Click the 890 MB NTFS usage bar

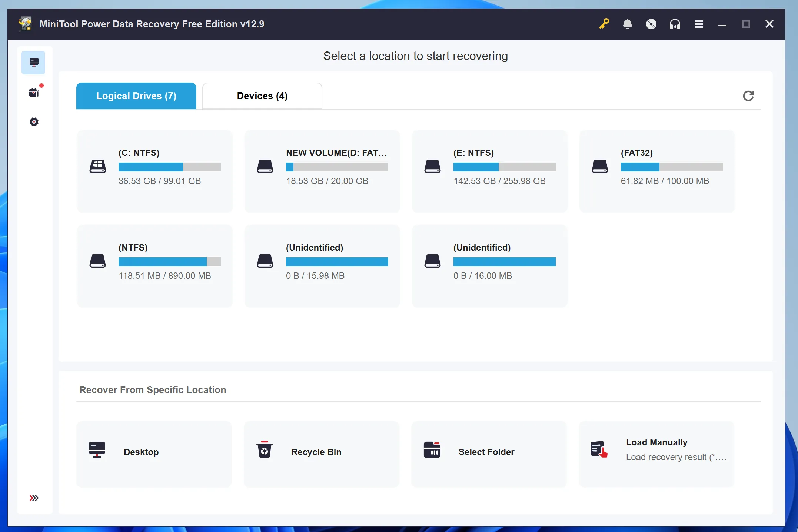(x=170, y=262)
